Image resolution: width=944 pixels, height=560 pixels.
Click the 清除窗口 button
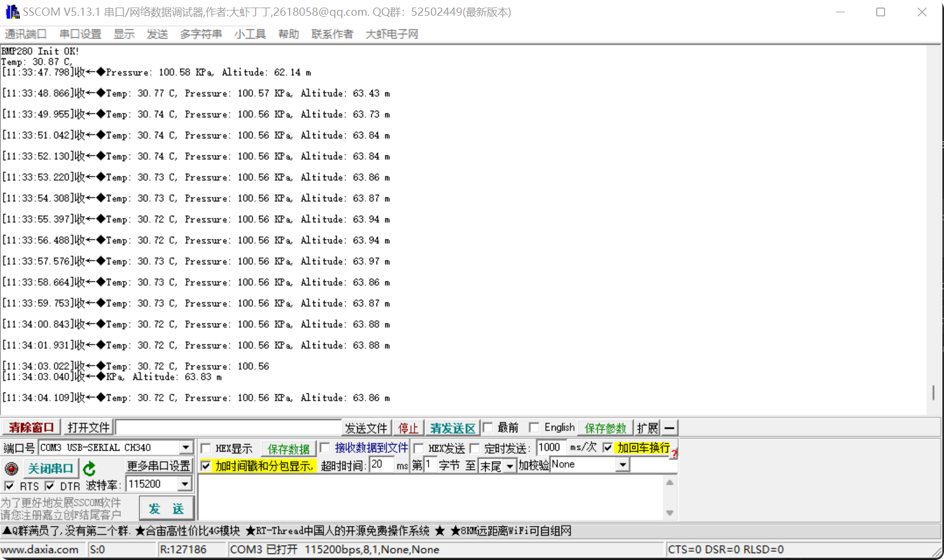(31, 428)
